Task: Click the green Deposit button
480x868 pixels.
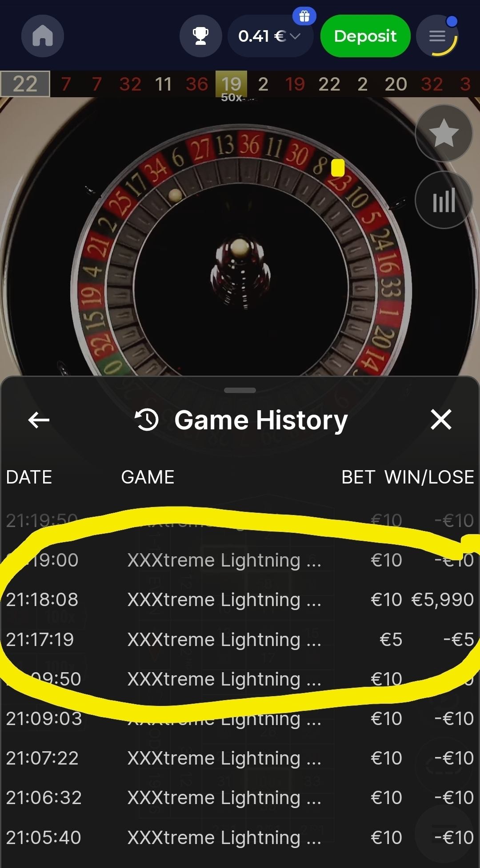Action: [x=365, y=36]
